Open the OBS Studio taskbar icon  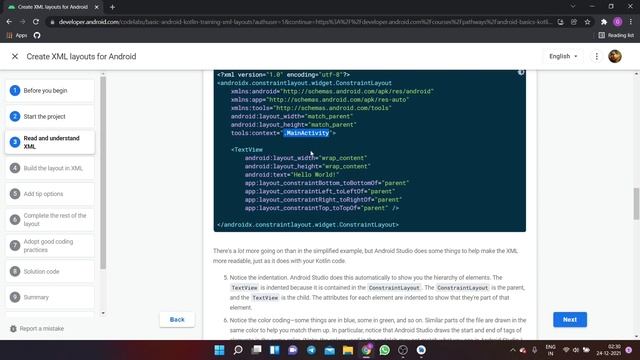403,350
